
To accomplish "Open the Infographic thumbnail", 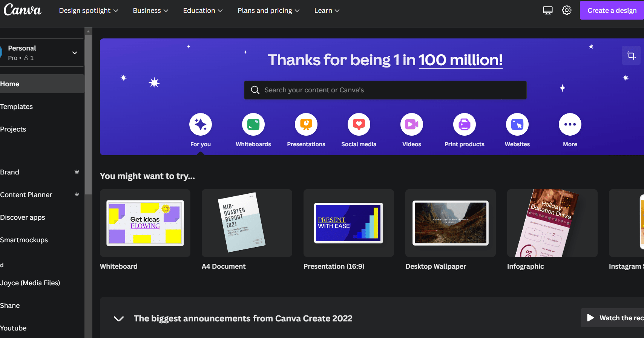I will 552,223.
